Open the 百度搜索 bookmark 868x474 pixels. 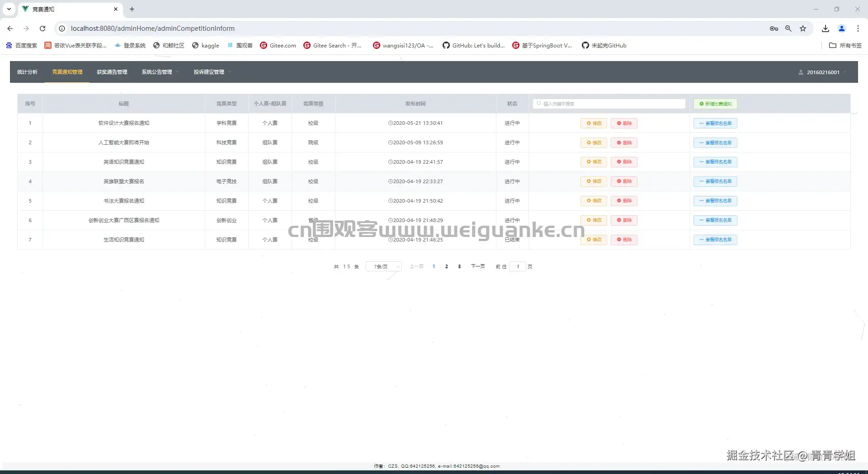pyautogui.click(x=21, y=45)
